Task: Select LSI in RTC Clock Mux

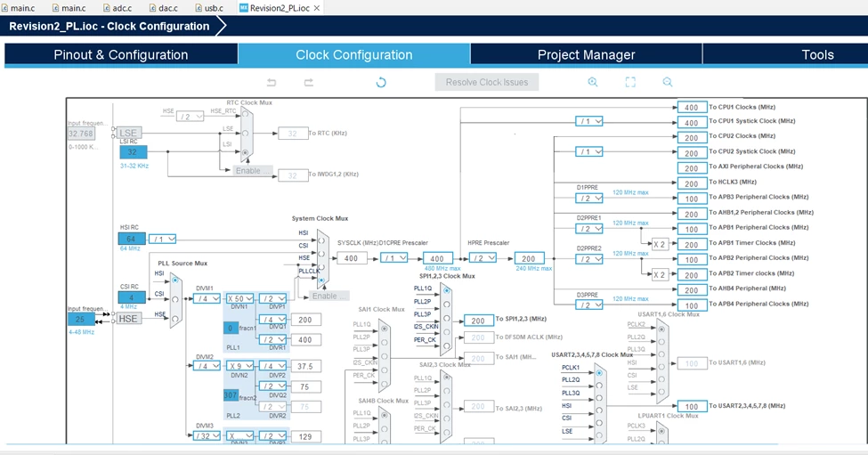Action: point(245,152)
